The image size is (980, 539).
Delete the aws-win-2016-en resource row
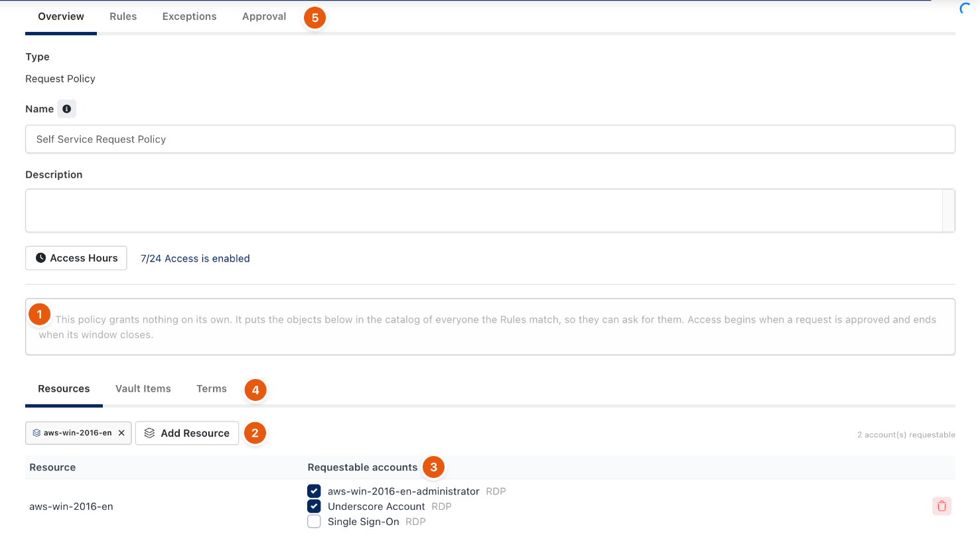pyautogui.click(x=942, y=506)
